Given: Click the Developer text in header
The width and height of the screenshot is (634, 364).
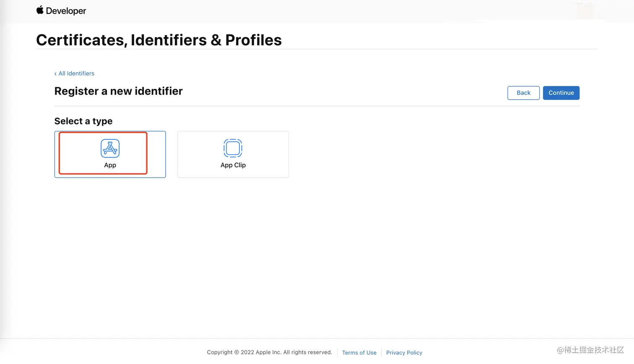Looking at the screenshot, I should pos(66,11).
